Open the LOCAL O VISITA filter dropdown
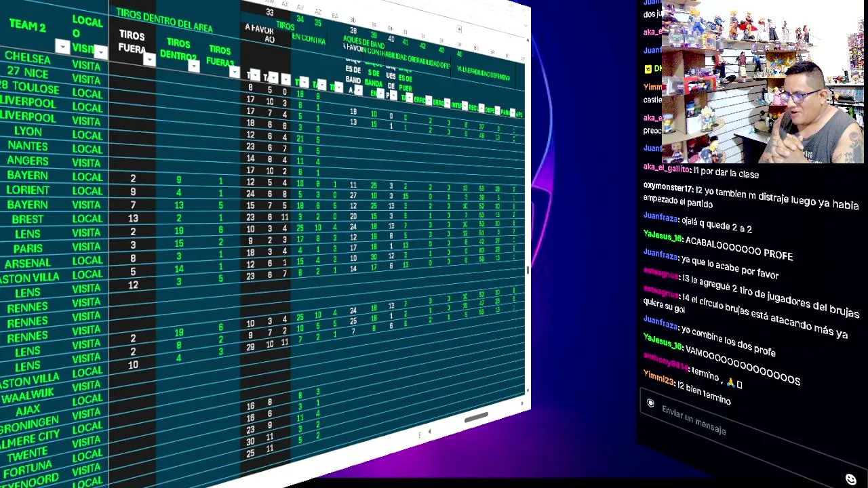The height and width of the screenshot is (488, 868). [x=100, y=52]
